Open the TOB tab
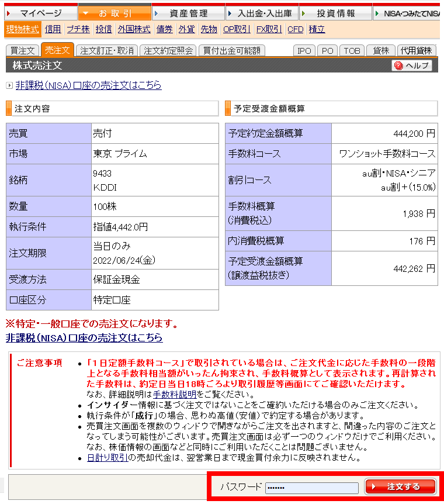 [x=352, y=50]
